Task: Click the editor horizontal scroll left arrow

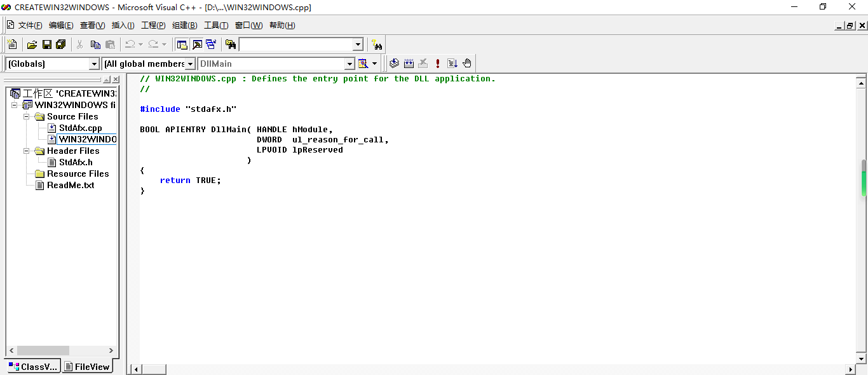Action: [x=135, y=369]
